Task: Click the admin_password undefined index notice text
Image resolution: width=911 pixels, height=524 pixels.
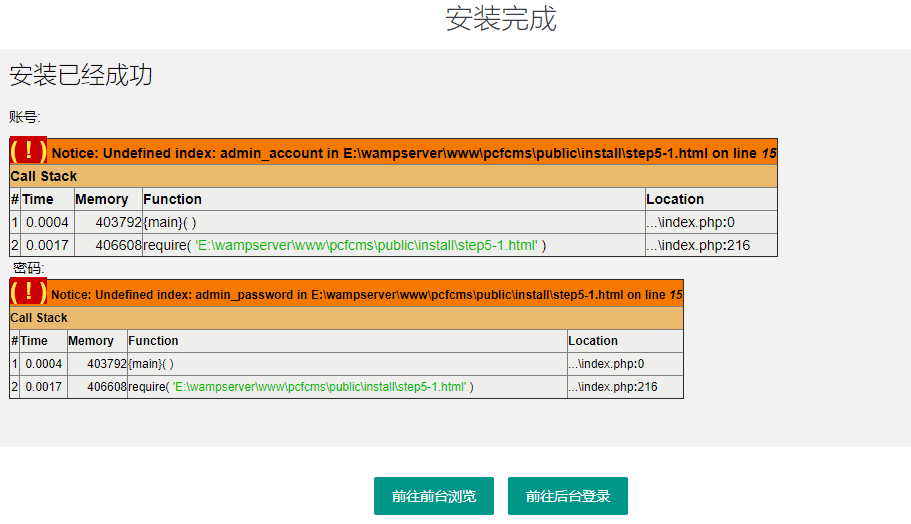Action: pos(366,295)
